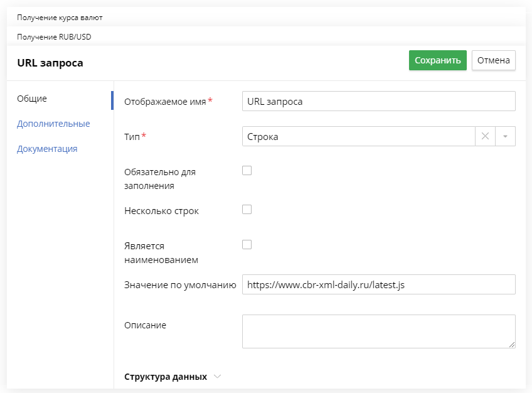Click the Структура данных heading

tap(166, 377)
